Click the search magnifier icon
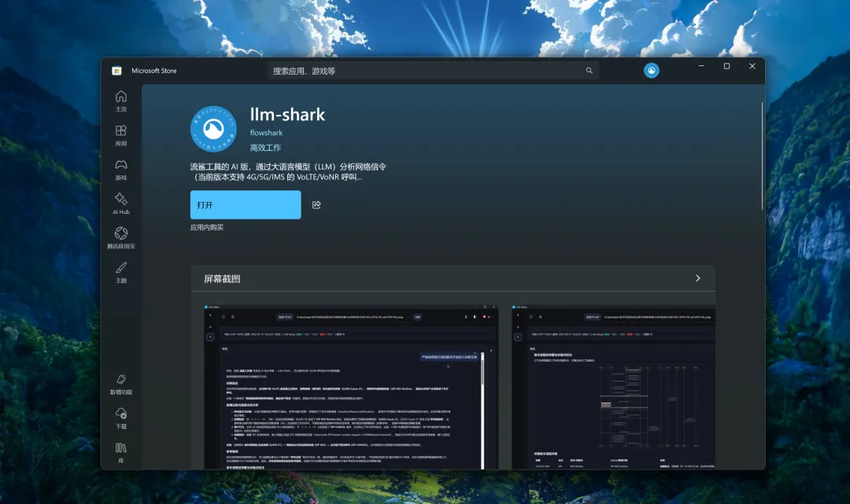 coord(589,71)
